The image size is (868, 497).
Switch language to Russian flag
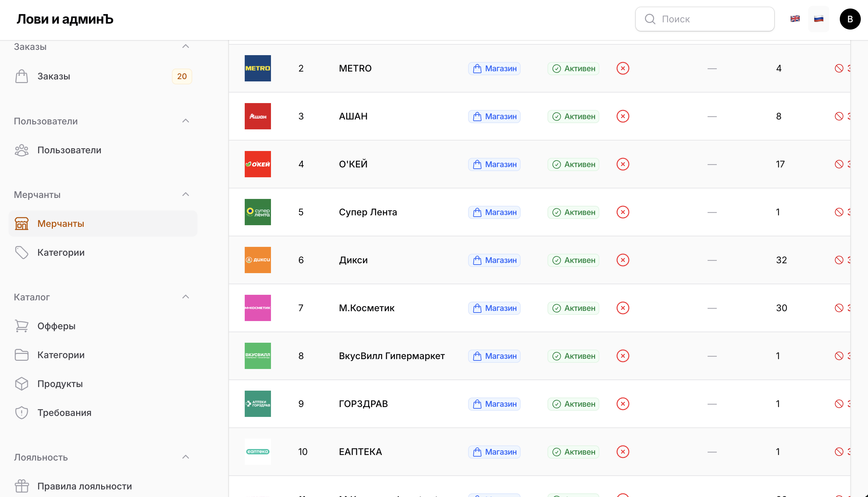pos(818,19)
